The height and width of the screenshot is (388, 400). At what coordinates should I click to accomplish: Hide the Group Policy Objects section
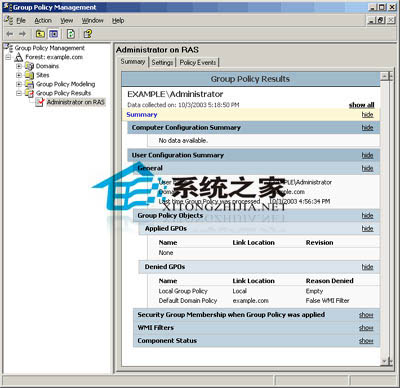coord(368,216)
